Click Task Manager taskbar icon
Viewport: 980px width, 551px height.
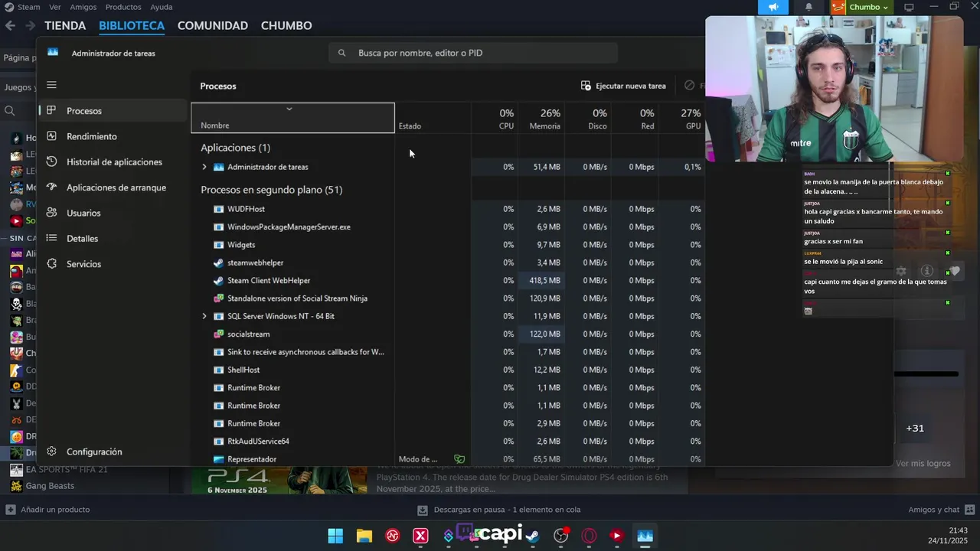(645, 536)
